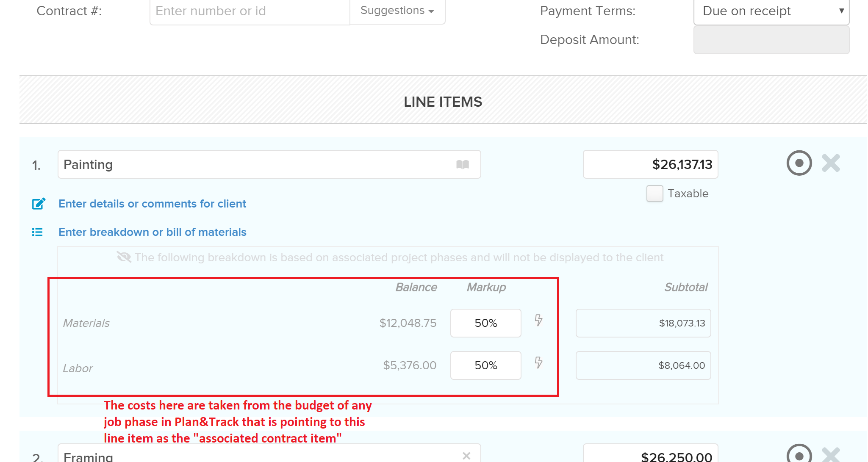Click the lightning bolt beside Materials markup

click(x=538, y=320)
